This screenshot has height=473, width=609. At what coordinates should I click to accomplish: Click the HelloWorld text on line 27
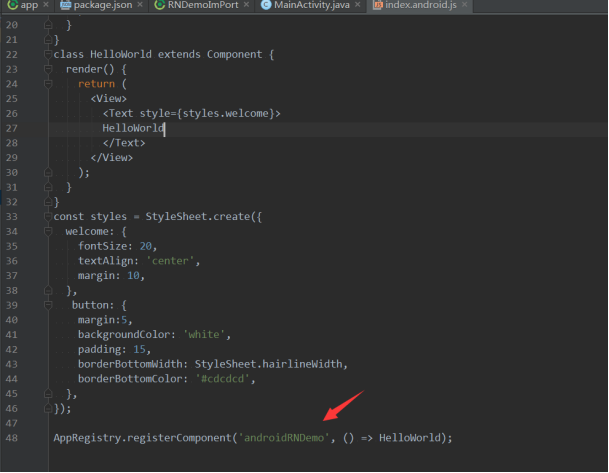(133, 128)
